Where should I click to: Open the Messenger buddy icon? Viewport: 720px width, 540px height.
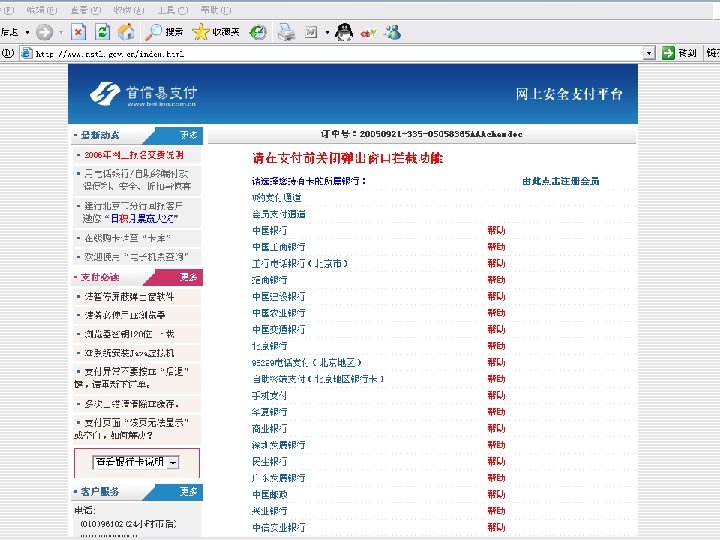[393, 32]
